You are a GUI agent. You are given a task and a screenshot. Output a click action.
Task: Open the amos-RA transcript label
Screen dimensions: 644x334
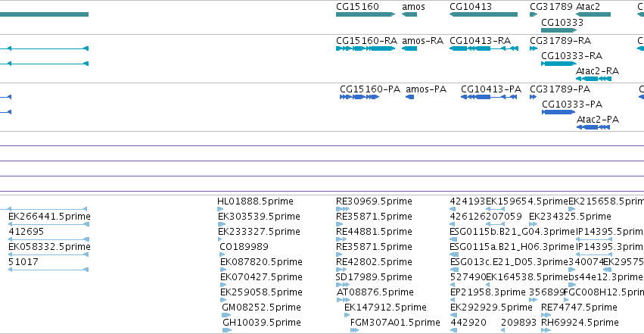[422, 41]
